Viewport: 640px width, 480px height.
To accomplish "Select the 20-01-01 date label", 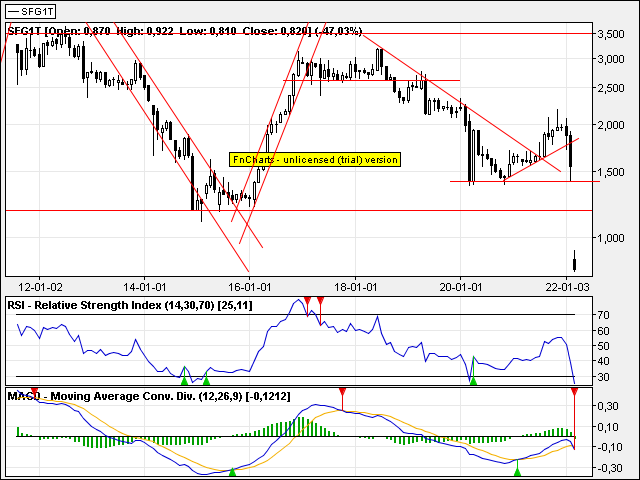I will [x=460, y=287].
